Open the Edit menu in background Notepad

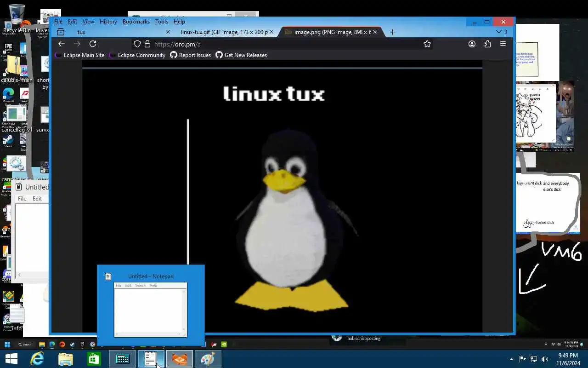pos(37,199)
